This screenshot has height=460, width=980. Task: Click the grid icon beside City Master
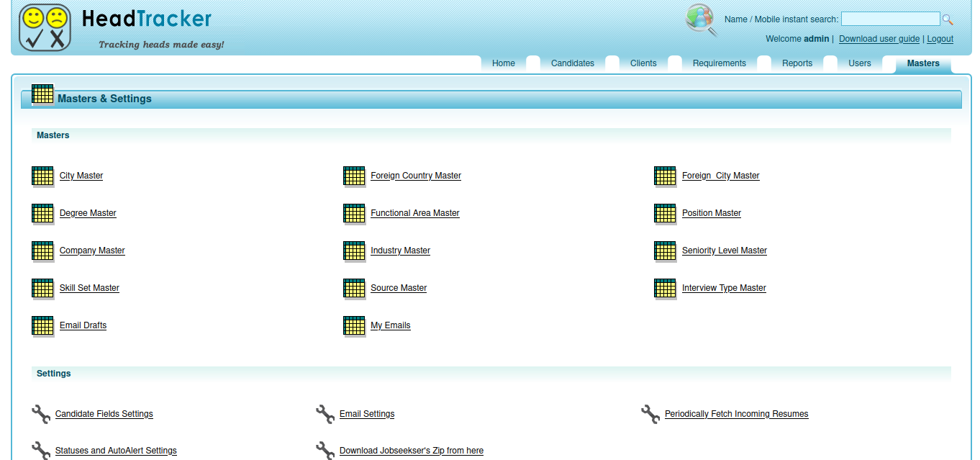(43, 176)
